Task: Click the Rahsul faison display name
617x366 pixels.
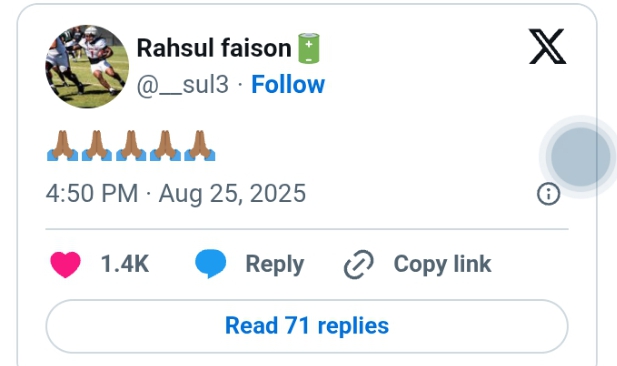Action: [x=214, y=48]
